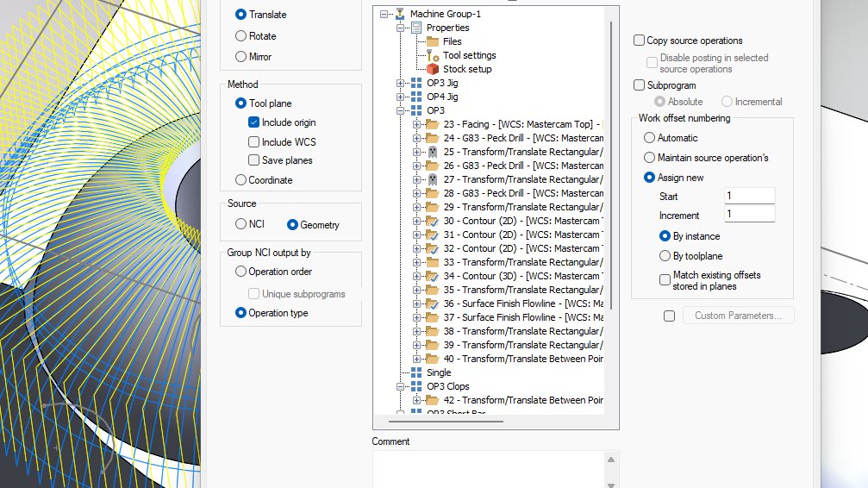Expand the OP4 Jig group
Viewport: 868px width, 488px height.
click(400, 97)
